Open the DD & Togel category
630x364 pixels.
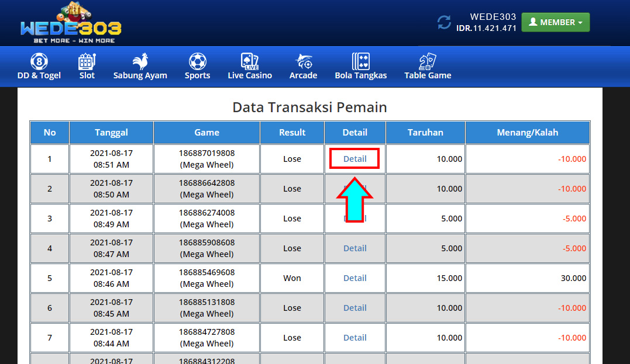[x=39, y=67]
